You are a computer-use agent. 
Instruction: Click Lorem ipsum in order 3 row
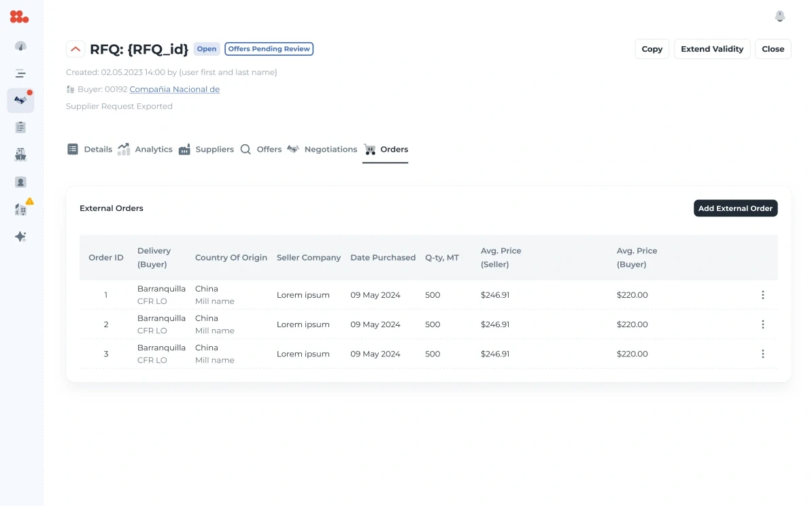[x=303, y=354]
